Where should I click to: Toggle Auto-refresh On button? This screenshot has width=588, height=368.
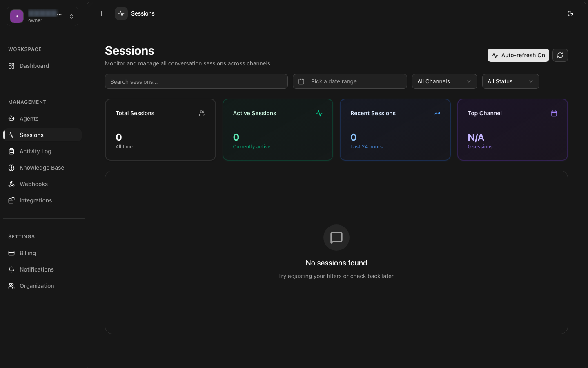[x=518, y=55]
